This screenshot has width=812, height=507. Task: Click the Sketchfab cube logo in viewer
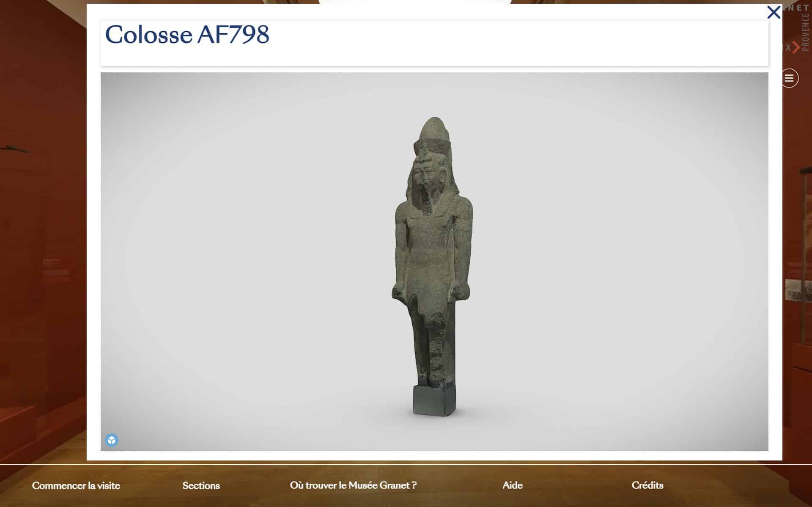click(112, 440)
